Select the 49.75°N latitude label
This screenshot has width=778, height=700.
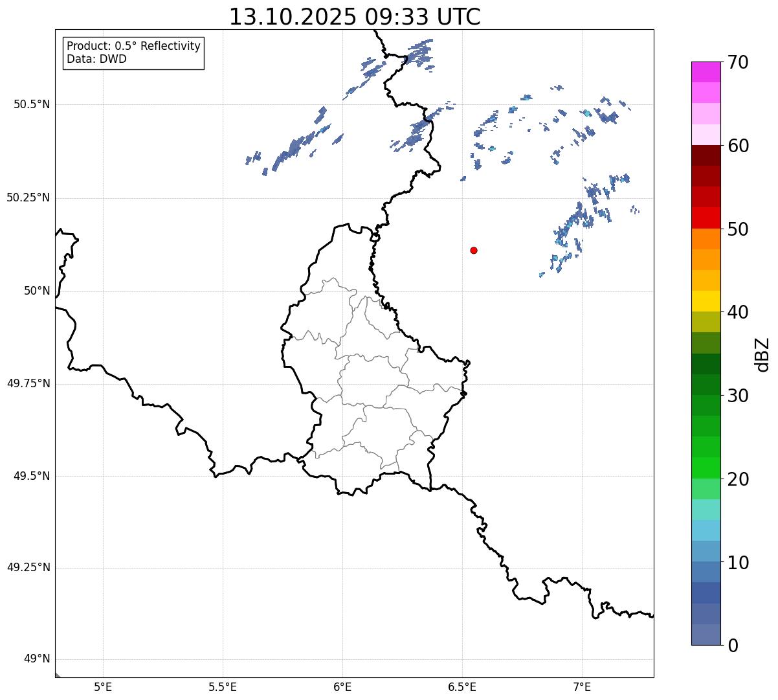(28, 383)
